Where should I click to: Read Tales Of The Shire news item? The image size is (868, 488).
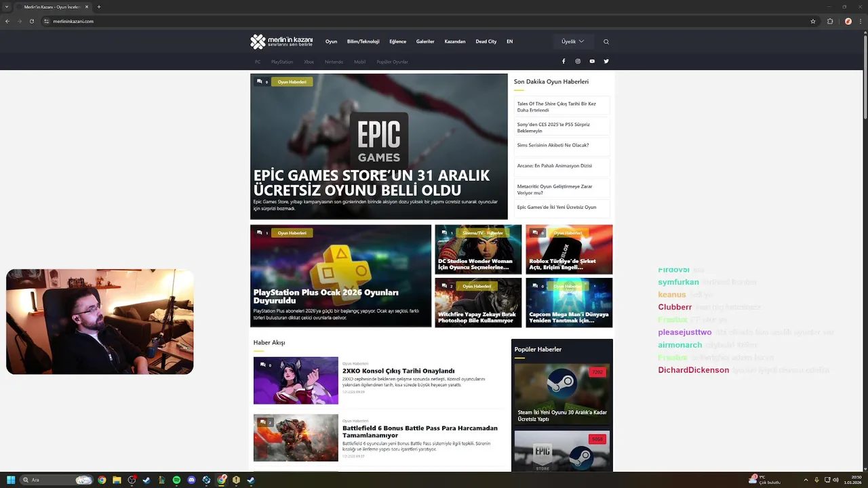(x=562, y=107)
